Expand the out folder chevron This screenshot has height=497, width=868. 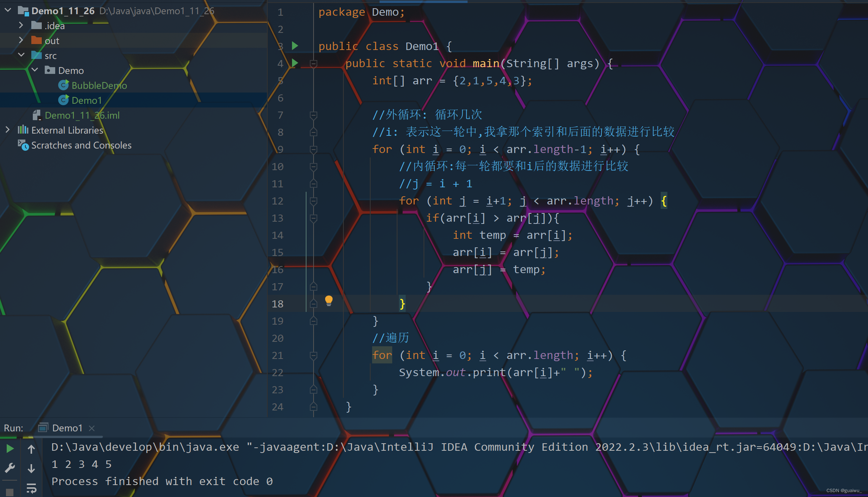pyautogui.click(x=21, y=40)
